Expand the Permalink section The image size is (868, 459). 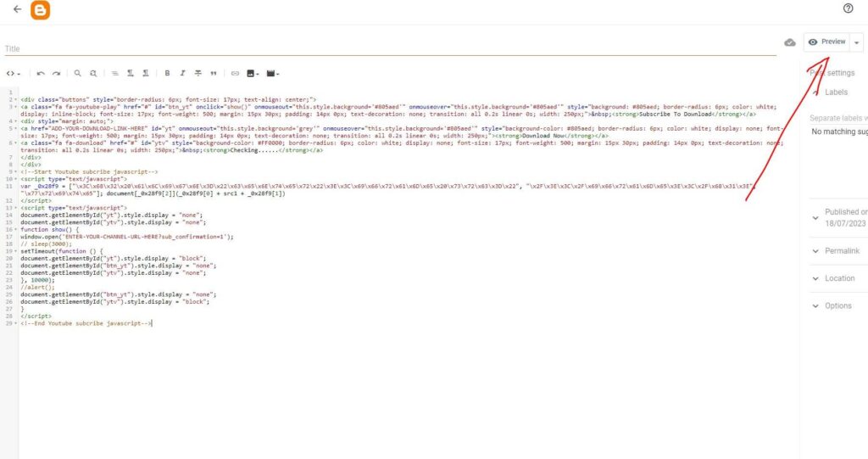point(837,251)
